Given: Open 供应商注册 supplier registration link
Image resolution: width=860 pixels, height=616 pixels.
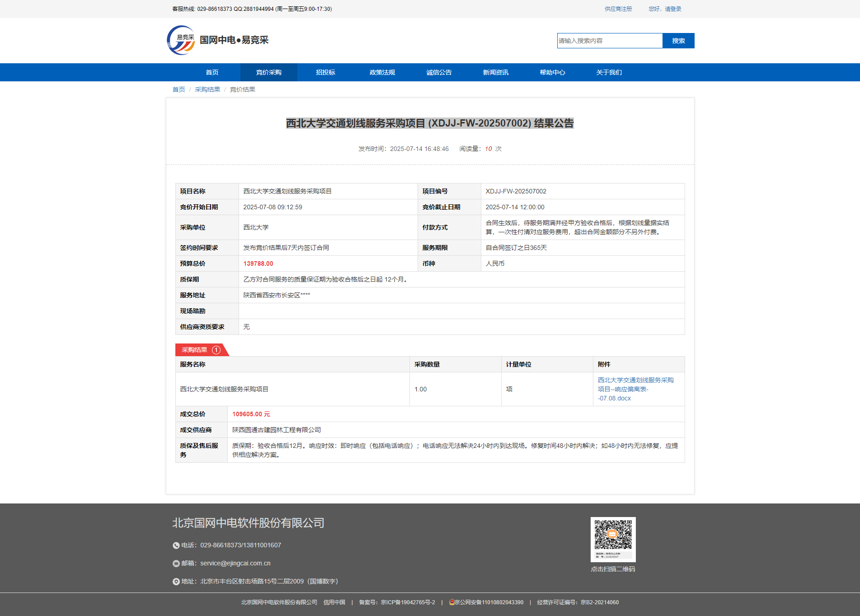Looking at the screenshot, I should (x=618, y=9).
